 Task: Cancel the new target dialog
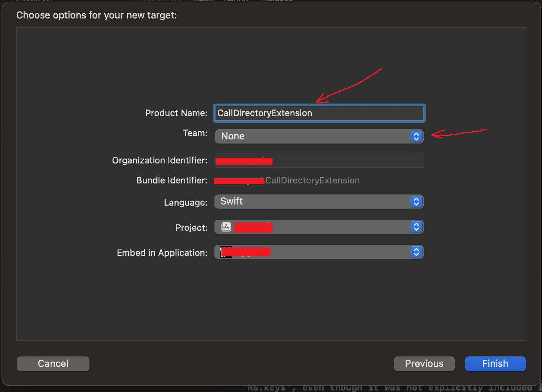53,364
